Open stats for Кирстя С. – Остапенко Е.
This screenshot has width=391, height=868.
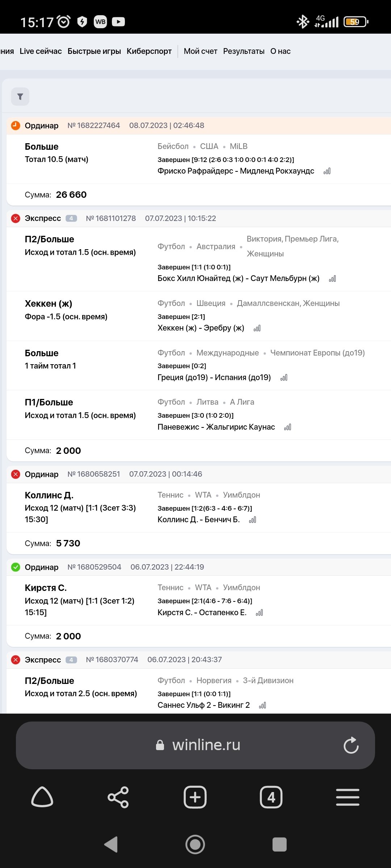click(x=260, y=613)
